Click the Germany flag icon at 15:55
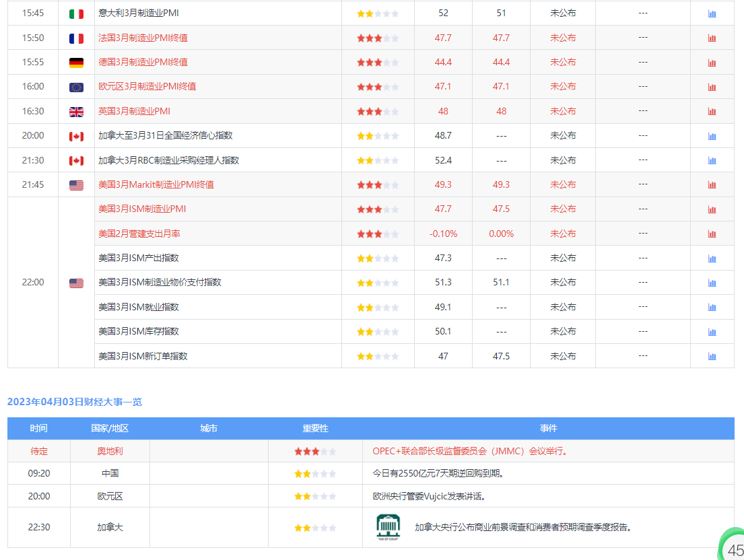744x560 pixels. (x=76, y=63)
